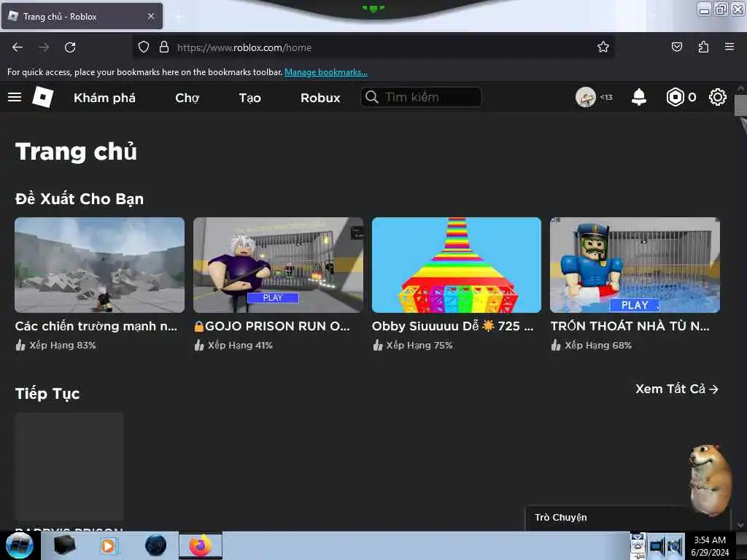Screen dimensions: 747x560
Task: Click the Windows Start orb
Action: click(x=19, y=545)
